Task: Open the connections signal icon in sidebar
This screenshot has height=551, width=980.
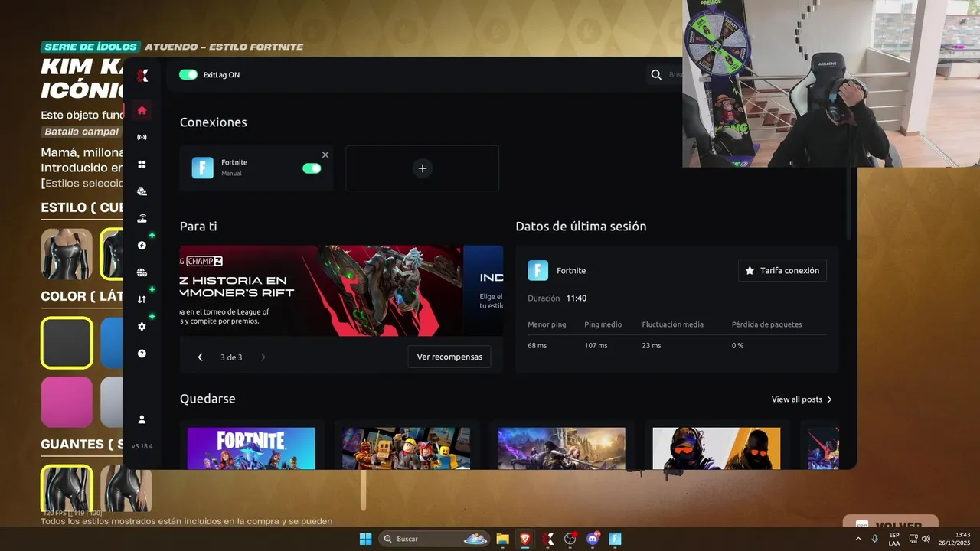Action: pos(142,137)
